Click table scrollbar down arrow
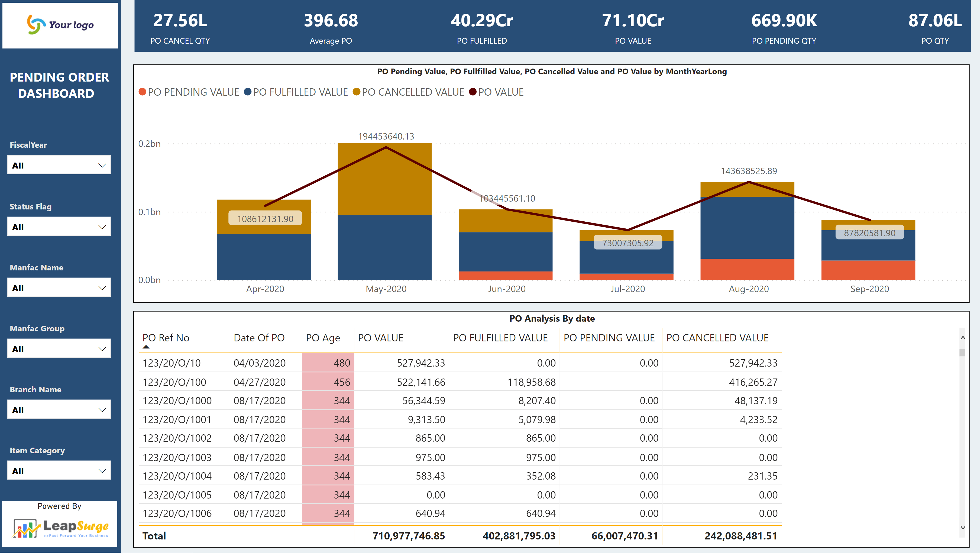 [x=962, y=528]
